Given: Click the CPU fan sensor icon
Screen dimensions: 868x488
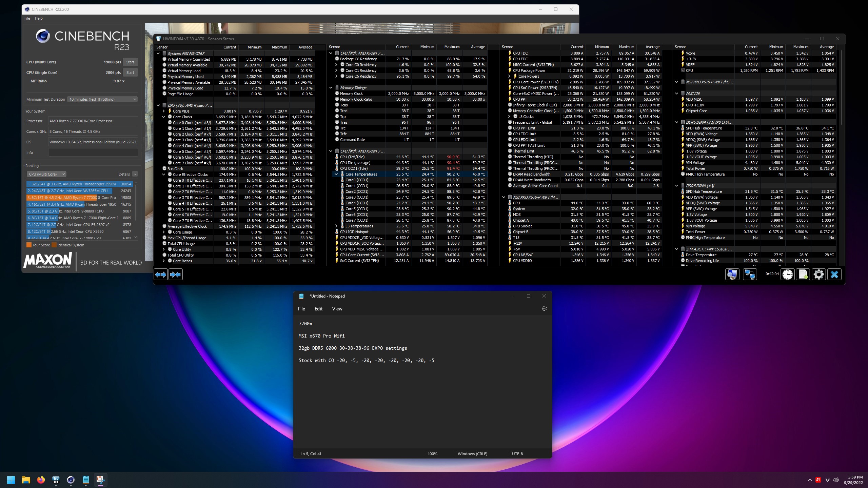Looking at the screenshot, I should (x=683, y=70).
